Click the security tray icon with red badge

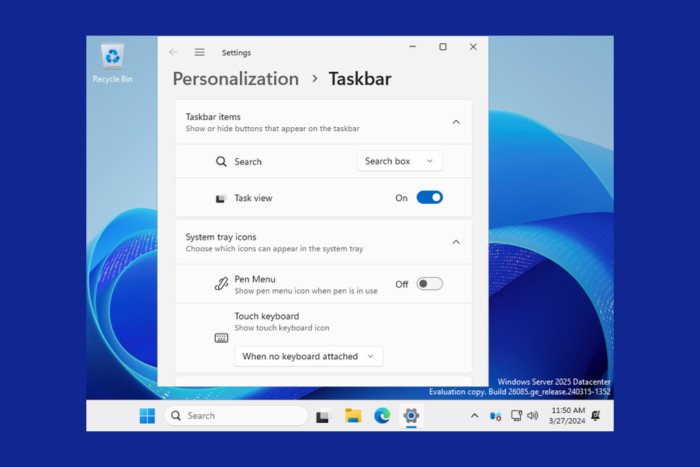tap(496, 416)
